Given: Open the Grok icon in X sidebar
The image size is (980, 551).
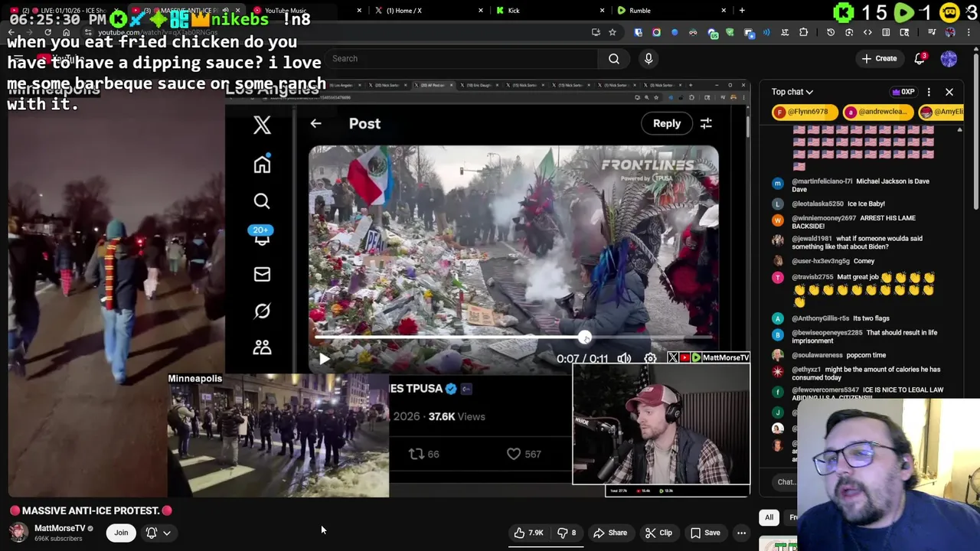Looking at the screenshot, I should [x=262, y=311].
